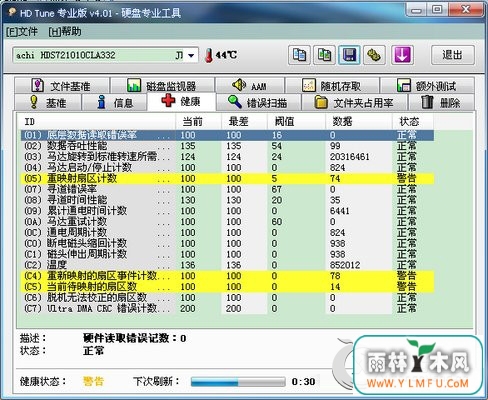
Task: Click the refresh countdown progress bar
Action: (238, 382)
